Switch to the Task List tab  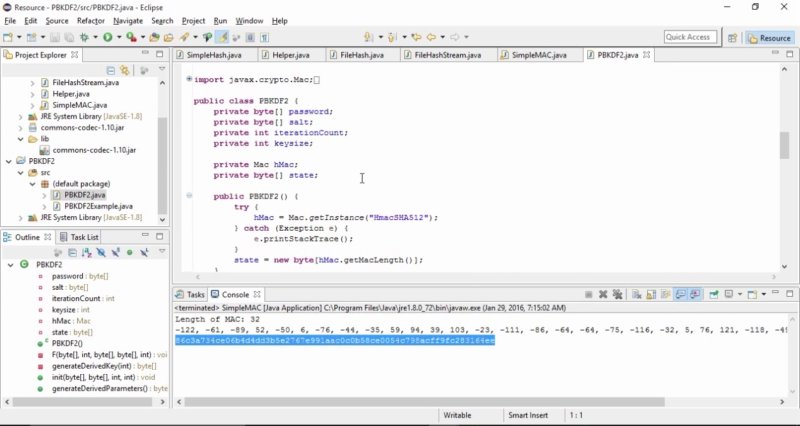(79, 237)
